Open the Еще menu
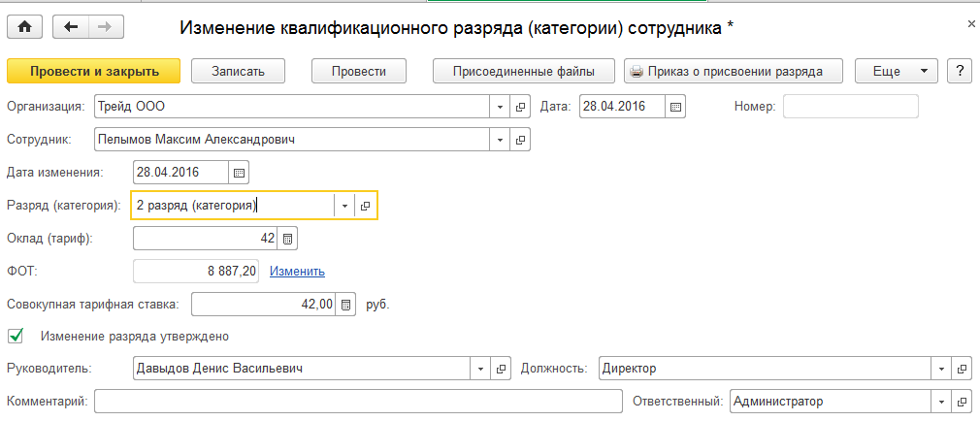Viewport: 980px width, 421px height. pos(895,71)
